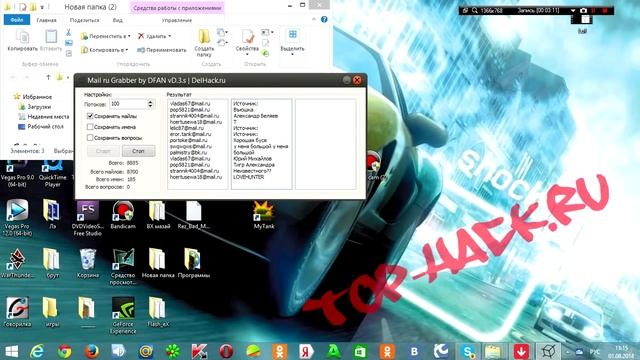Collapse the Explorer ribbon with chevron

tap(313, 19)
